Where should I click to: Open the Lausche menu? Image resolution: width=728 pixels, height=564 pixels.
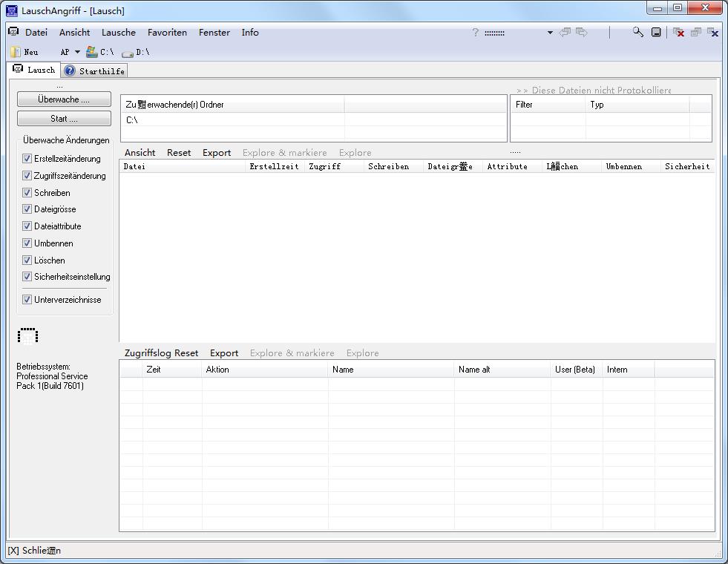pos(119,33)
